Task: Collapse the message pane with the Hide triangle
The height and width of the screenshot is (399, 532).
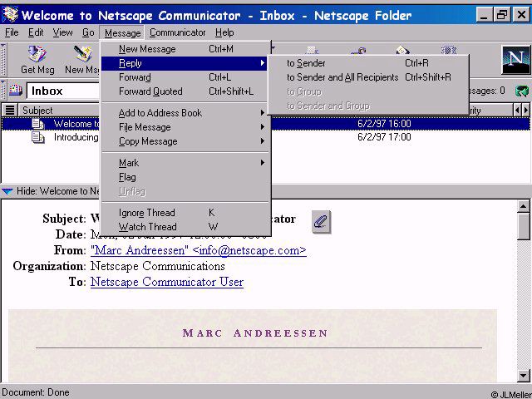Action: click(x=7, y=191)
